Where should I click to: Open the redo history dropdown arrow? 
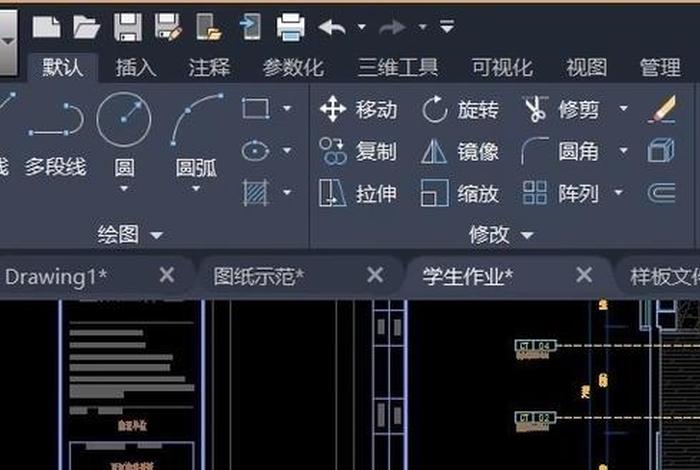point(422,27)
